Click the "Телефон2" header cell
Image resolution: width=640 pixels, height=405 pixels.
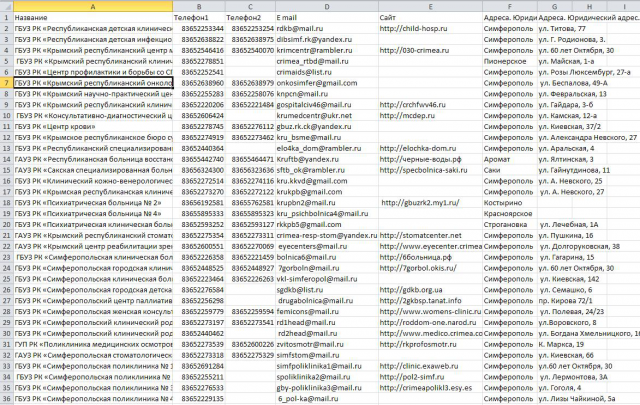pos(250,18)
